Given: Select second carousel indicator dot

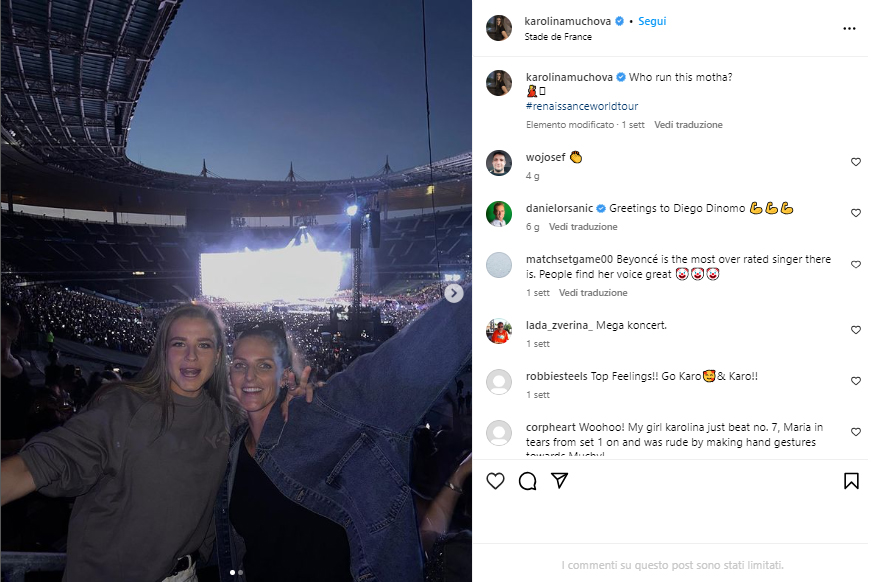Looking at the screenshot, I should pyautogui.click(x=240, y=573).
